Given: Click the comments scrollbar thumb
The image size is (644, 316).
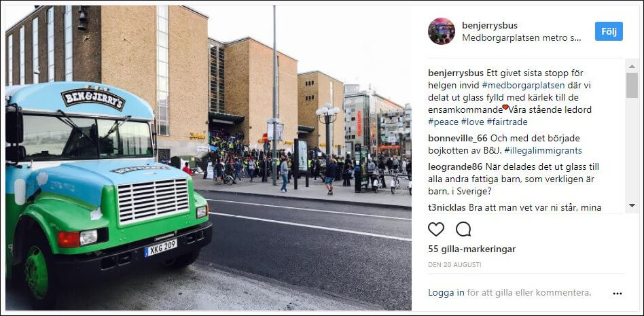Looking at the screenshot, I should pyautogui.click(x=632, y=85).
